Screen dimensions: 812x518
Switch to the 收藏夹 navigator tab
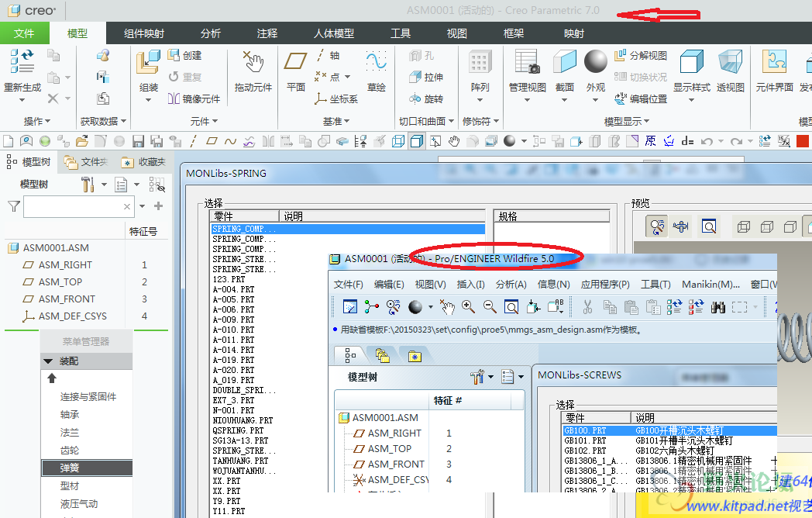(143, 162)
